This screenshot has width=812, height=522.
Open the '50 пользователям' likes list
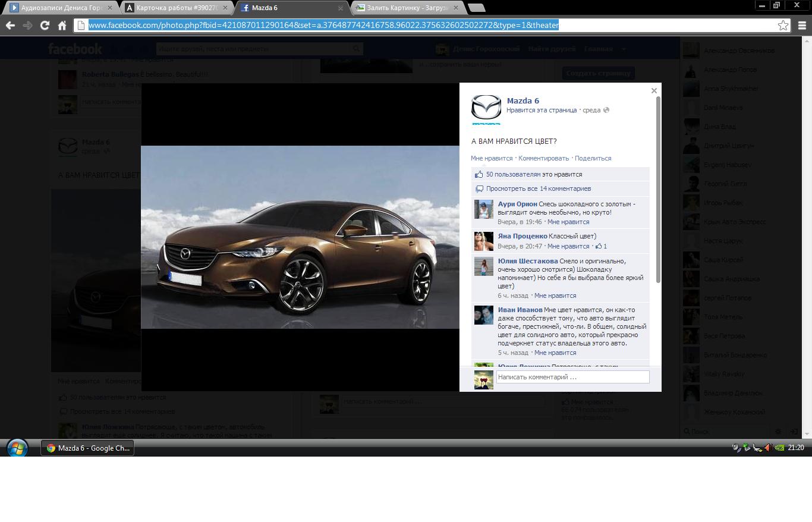pyautogui.click(x=514, y=174)
